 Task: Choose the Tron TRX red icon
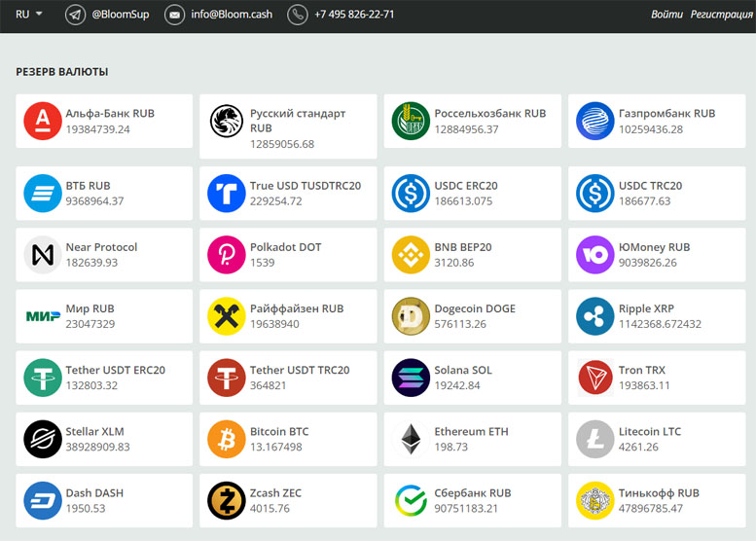click(x=594, y=378)
